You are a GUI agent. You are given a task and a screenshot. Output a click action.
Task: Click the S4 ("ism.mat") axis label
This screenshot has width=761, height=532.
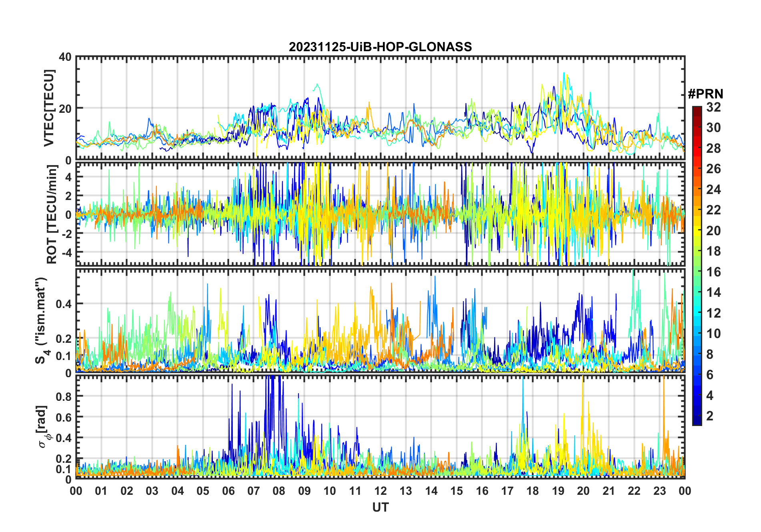[41, 320]
